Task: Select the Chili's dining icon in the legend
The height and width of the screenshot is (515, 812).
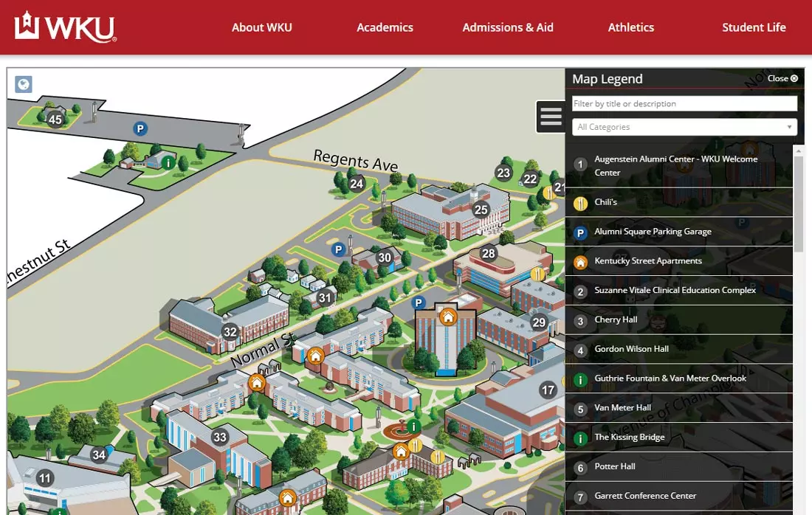Action: pyautogui.click(x=582, y=202)
